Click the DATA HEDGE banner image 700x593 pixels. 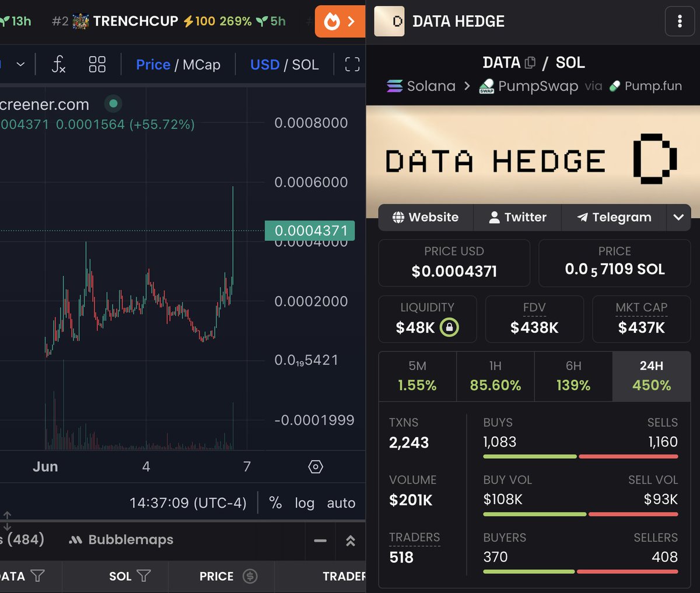pyautogui.click(x=533, y=162)
